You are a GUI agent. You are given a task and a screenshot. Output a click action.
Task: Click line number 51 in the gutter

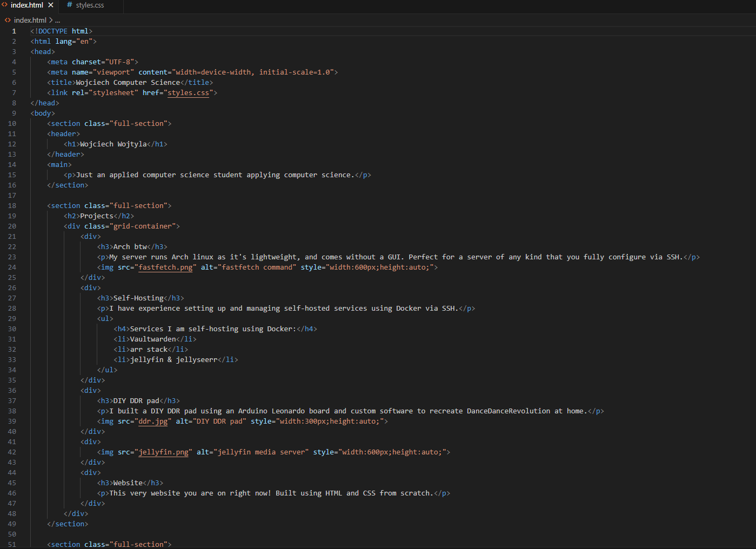pos(12,544)
